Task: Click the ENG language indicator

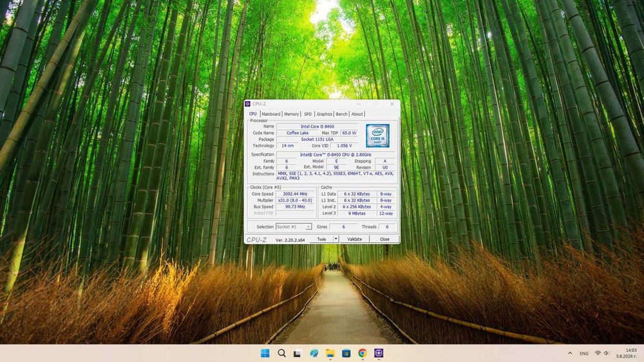Action: (584, 354)
